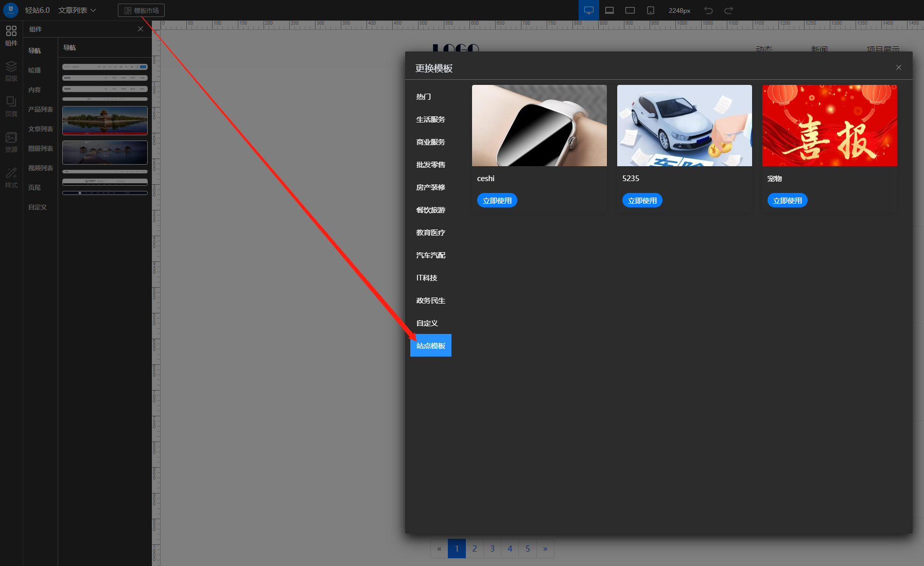Viewport: 924px width, 566px height.
Task: Select 产品列表 in the component list
Action: tap(40, 110)
